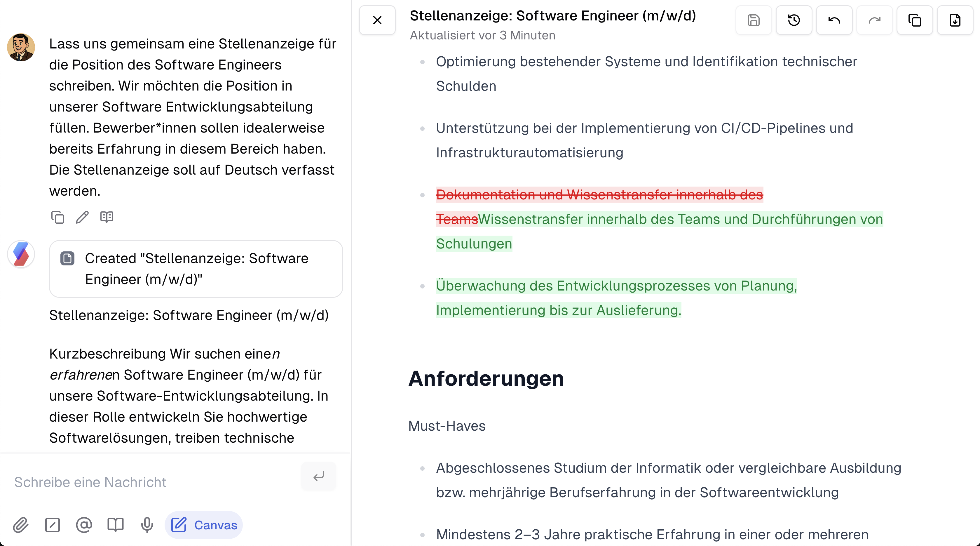Send the message with the enter arrow
Viewport: 980px width, 546px height.
[x=318, y=477]
